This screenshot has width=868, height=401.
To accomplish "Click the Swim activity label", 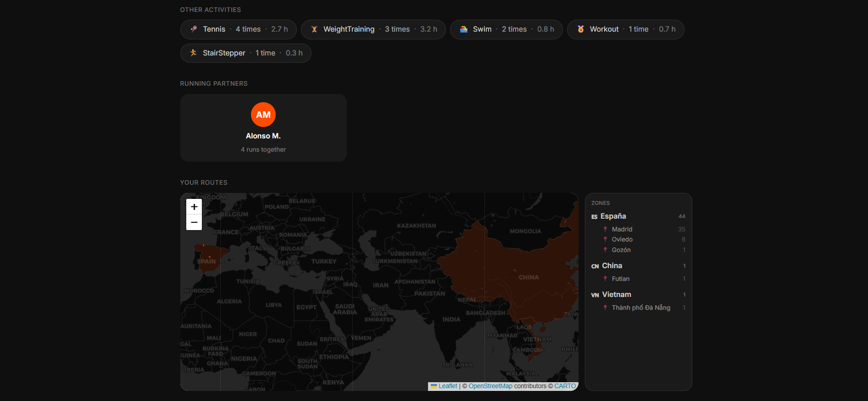I will coord(482,29).
